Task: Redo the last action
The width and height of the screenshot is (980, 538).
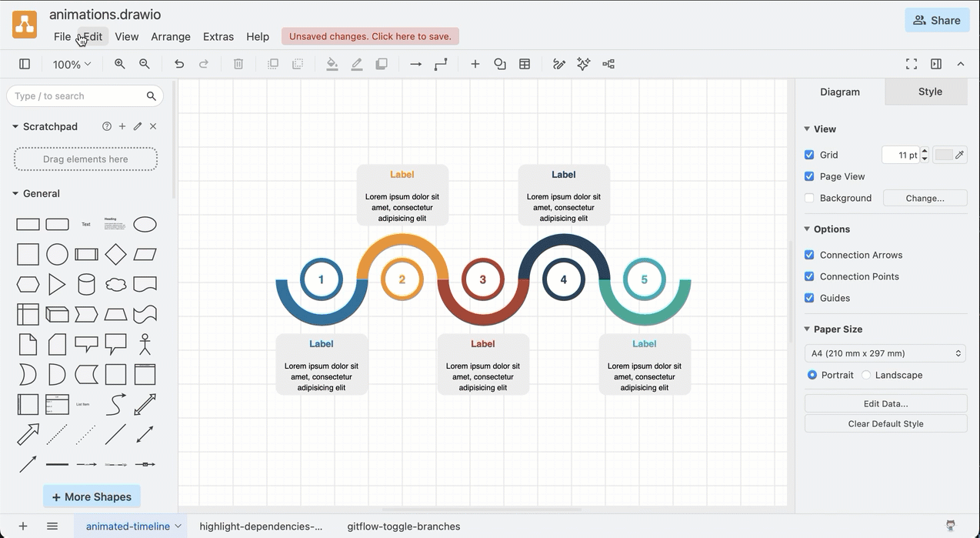Action: (x=204, y=64)
